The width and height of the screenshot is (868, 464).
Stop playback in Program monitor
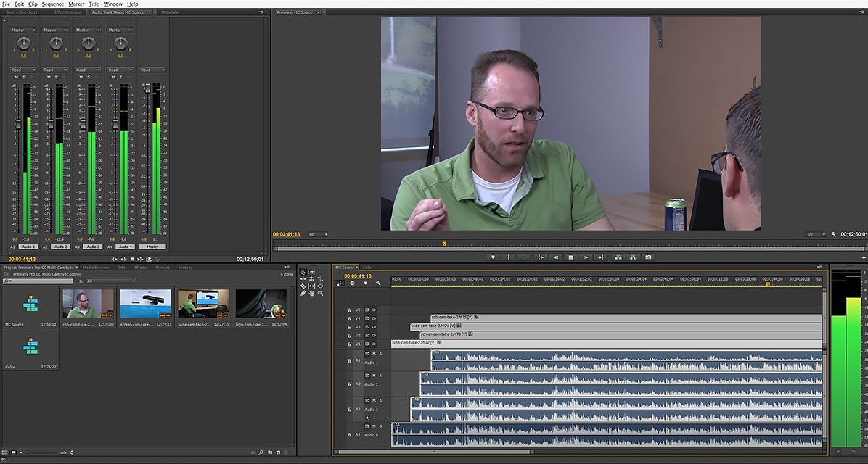tap(570, 257)
